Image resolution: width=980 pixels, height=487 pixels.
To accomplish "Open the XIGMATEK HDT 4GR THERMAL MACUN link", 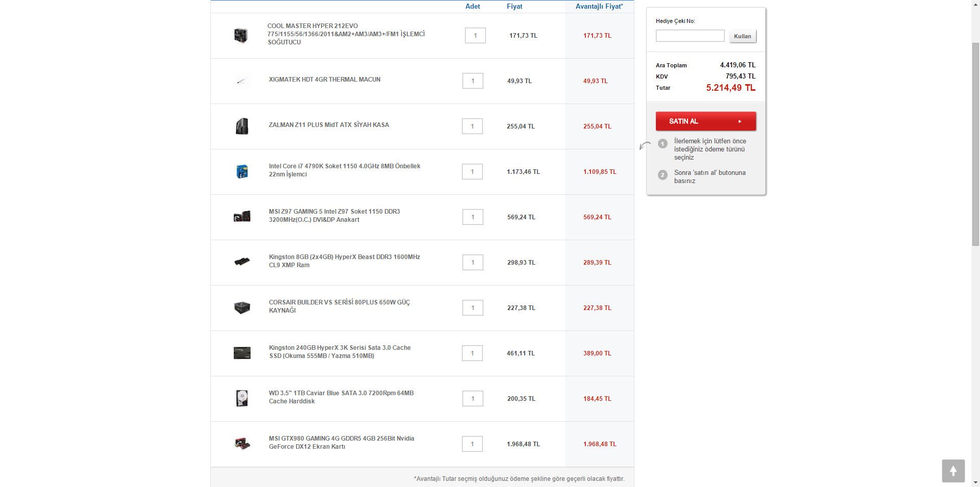I will point(325,80).
